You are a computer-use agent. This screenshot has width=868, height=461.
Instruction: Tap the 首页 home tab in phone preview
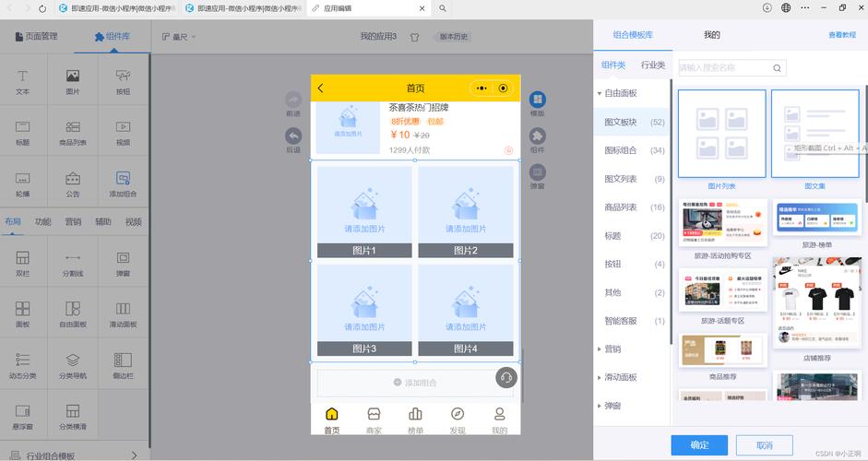point(331,420)
